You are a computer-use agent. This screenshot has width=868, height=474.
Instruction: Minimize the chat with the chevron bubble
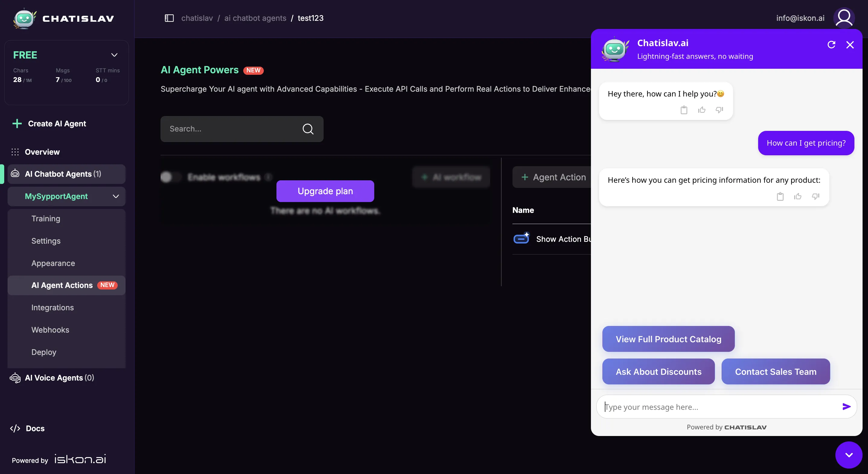point(848,454)
